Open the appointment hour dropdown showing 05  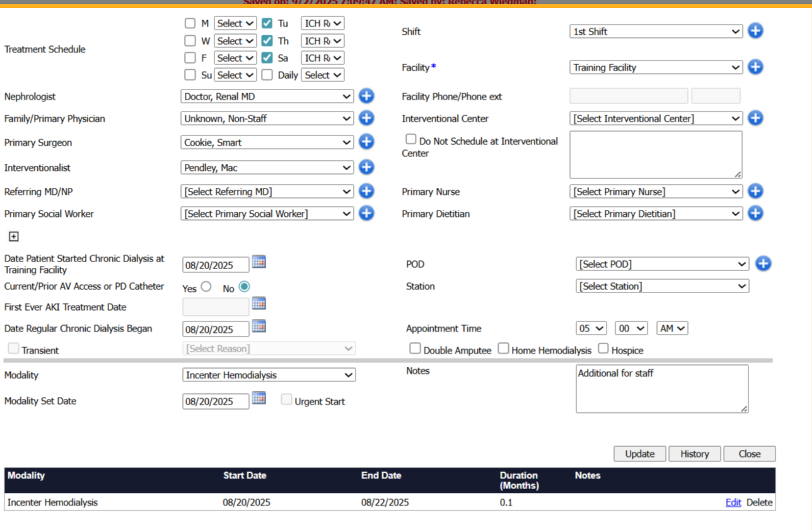point(591,328)
